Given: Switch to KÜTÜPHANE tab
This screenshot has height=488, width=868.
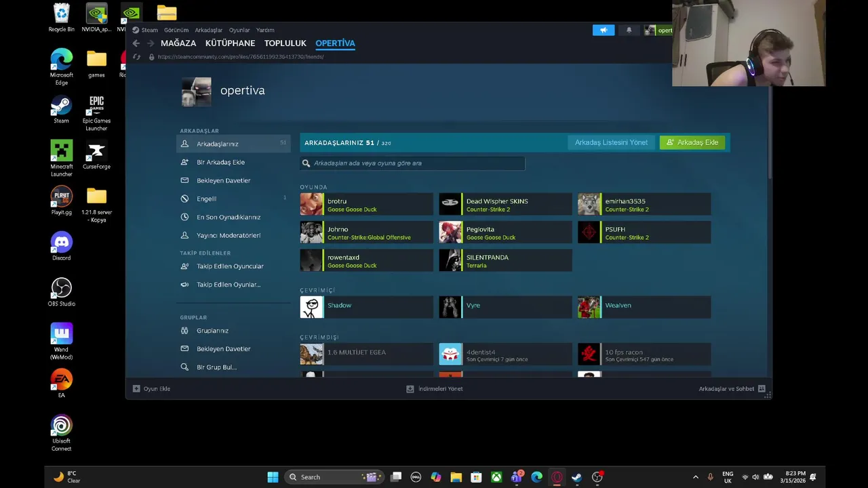Looking at the screenshot, I should point(230,43).
